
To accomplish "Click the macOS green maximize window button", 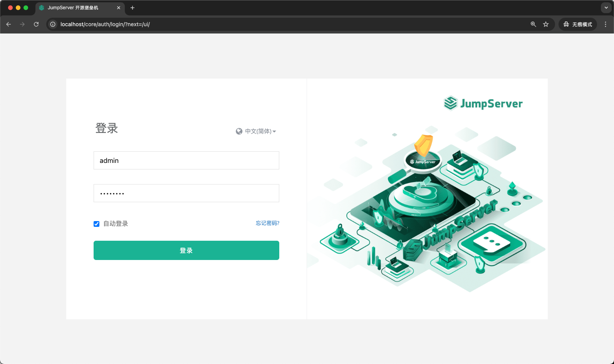I will click(26, 8).
